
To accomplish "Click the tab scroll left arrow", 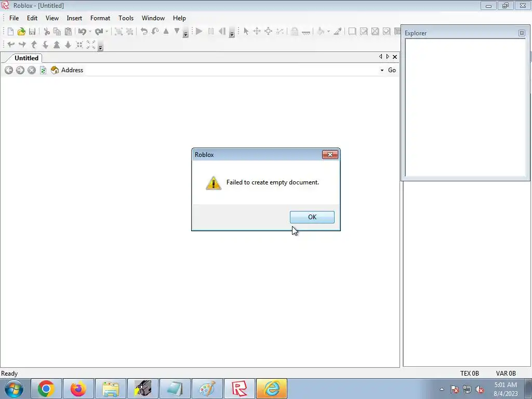I will pos(381,57).
